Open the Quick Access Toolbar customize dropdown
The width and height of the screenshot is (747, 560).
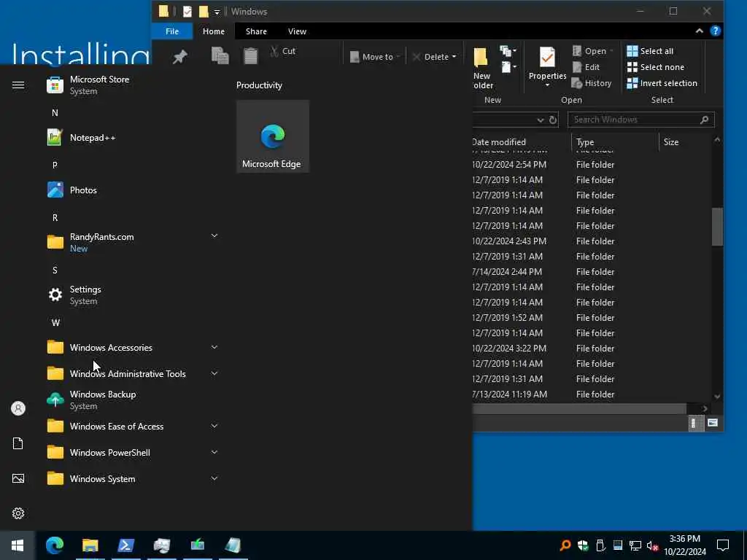tap(217, 12)
